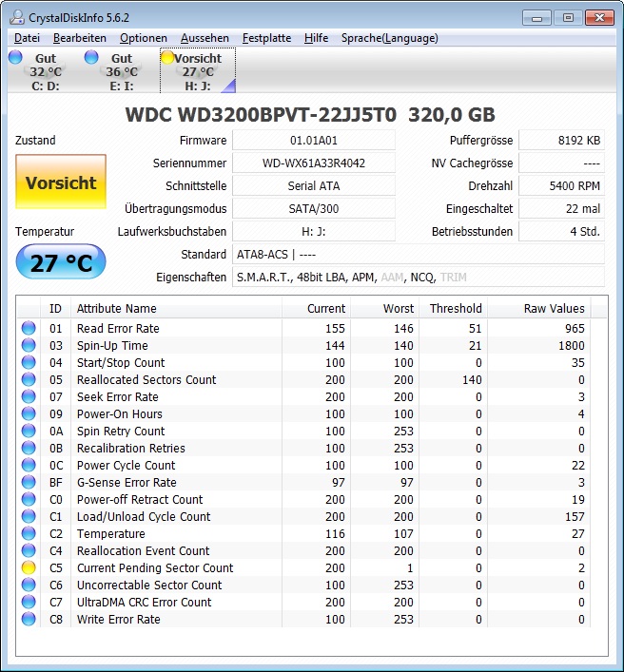Click the Drehzahl field 5400 RPM
Screen dimensions: 624x672
click(x=561, y=185)
